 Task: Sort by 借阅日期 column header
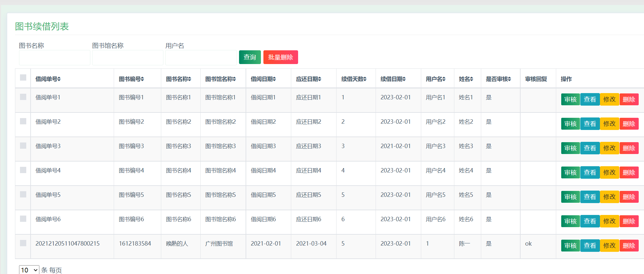263,79
